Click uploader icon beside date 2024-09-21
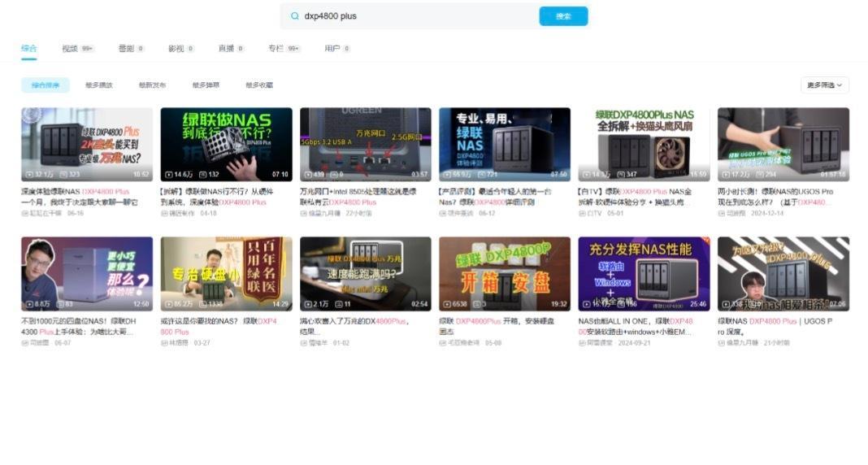This screenshot has height=465, width=868. [582, 343]
